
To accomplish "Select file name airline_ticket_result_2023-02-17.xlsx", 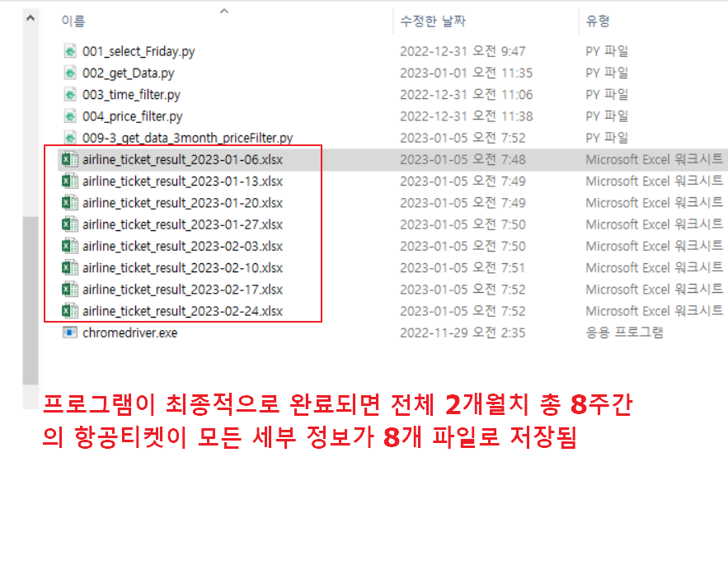I will point(182,289).
